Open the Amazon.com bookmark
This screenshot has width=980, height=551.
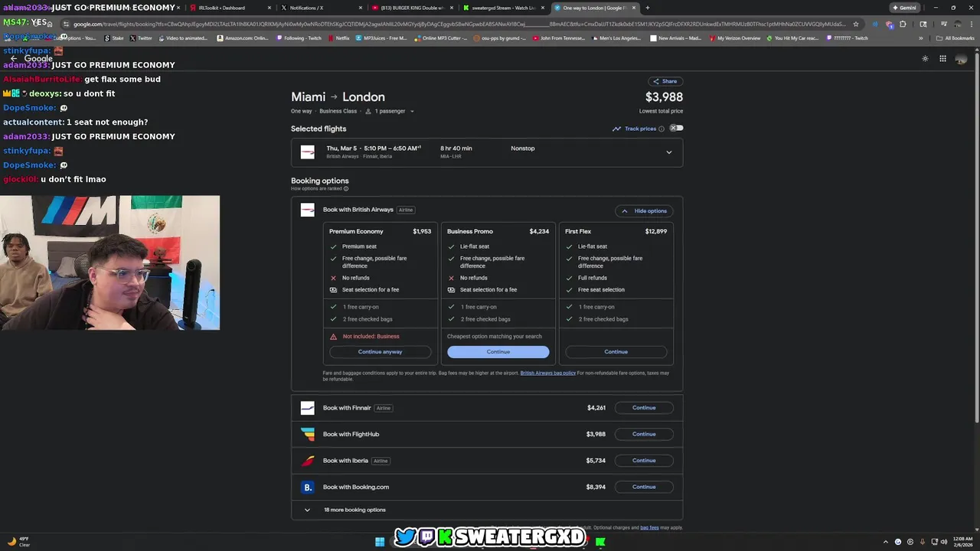click(243, 37)
